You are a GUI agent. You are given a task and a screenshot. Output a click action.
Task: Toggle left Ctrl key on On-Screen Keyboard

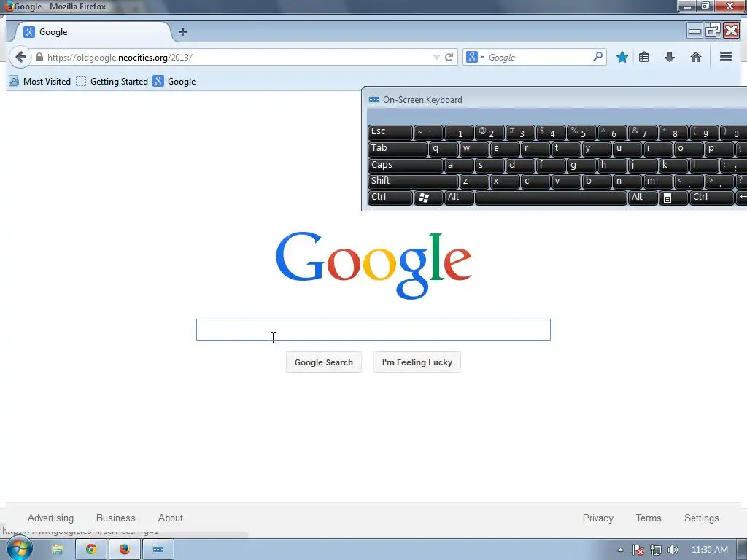tap(390, 197)
